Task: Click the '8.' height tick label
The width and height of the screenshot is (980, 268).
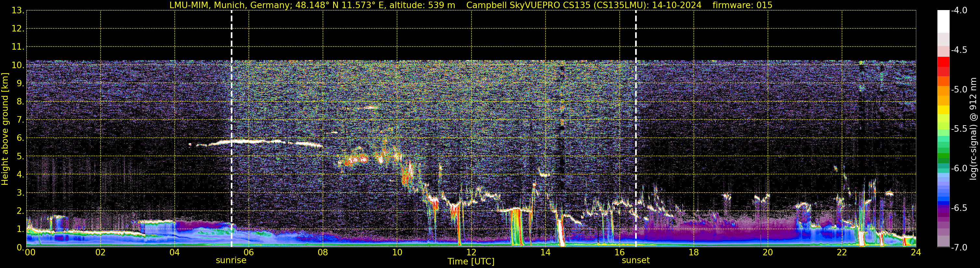Action: [x=20, y=101]
